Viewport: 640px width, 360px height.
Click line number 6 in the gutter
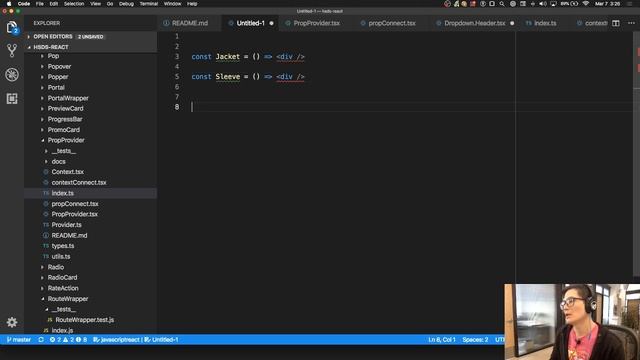(177, 87)
